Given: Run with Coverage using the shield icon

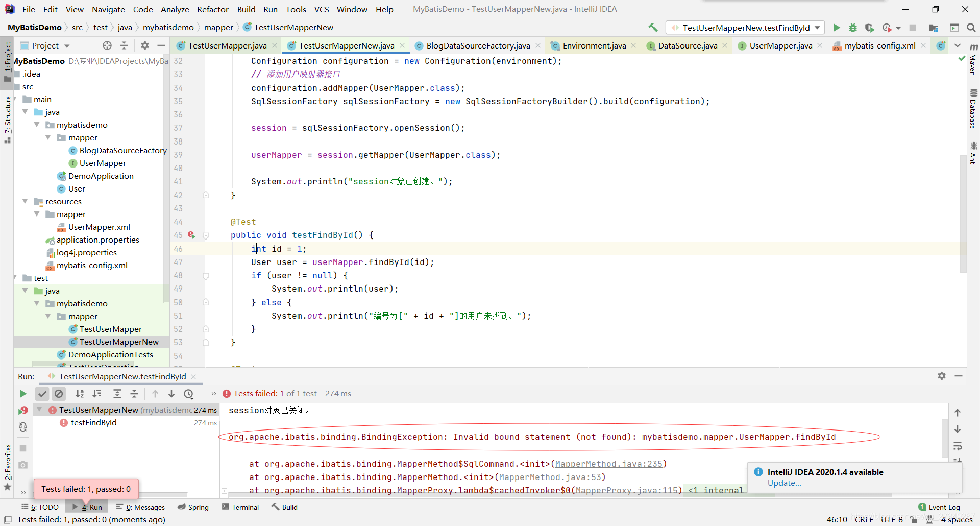Looking at the screenshot, I should coord(870,28).
